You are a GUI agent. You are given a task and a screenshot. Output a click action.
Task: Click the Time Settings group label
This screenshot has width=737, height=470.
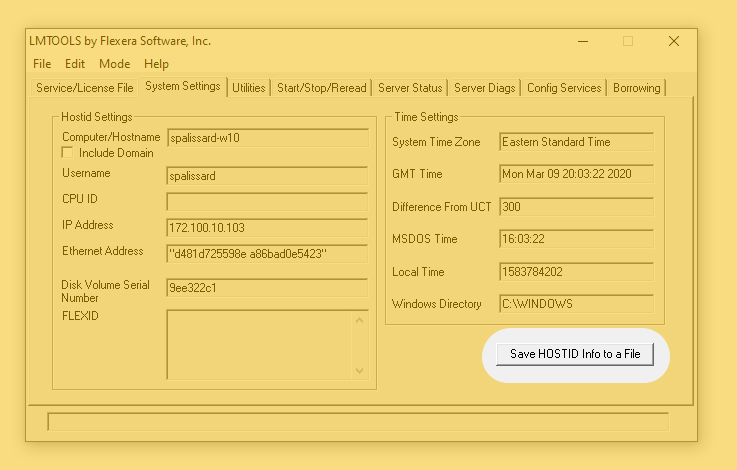426,117
